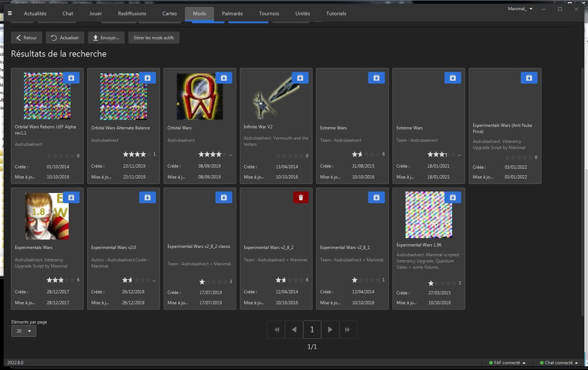Download the Extreme Wars. mod from 31/08/2015
The height and width of the screenshot is (370, 588).
point(376,78)
